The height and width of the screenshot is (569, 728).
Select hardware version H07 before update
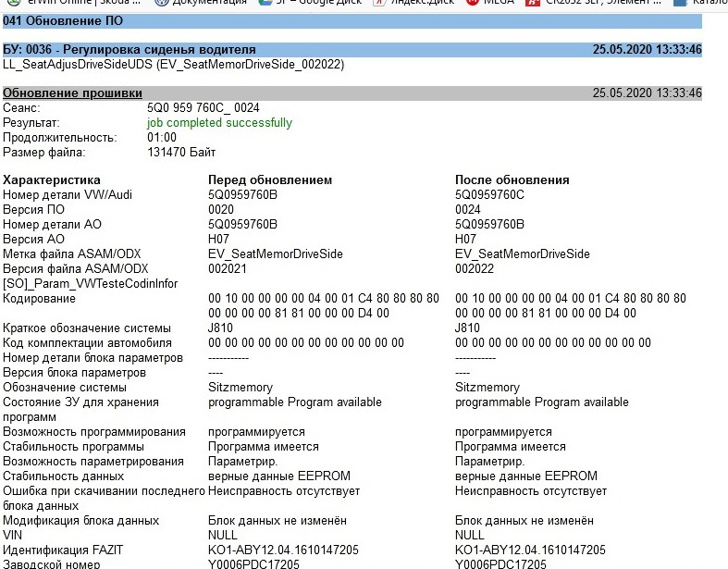pos(218,240)
